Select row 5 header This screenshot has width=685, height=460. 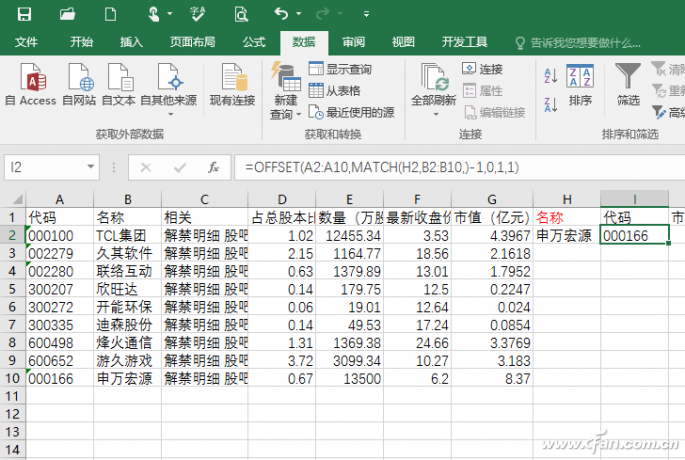12,289
